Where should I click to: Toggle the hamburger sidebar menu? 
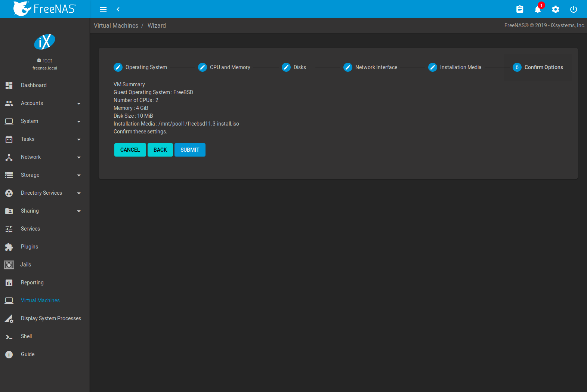pos(103,9)
